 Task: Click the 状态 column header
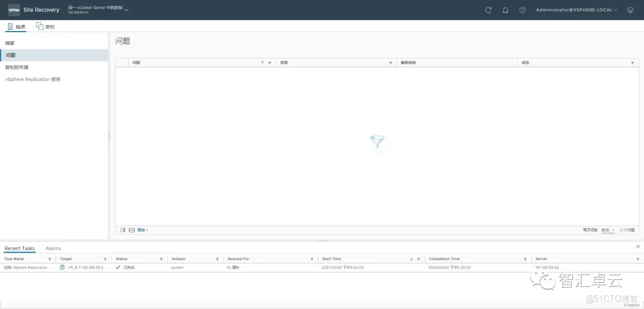(x=525, y=63)
